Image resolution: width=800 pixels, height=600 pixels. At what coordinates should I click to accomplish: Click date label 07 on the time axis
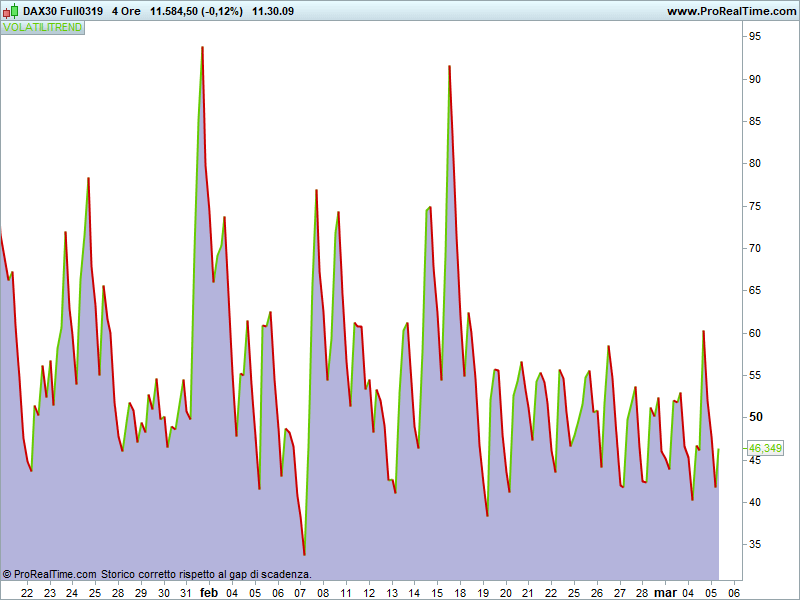[300, 593]
